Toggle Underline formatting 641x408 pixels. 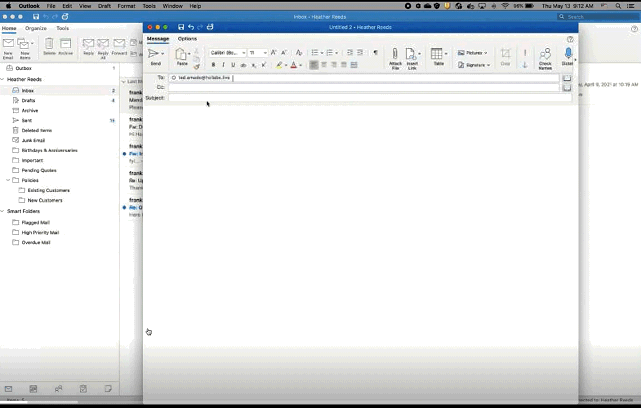(x=233, y=65)
